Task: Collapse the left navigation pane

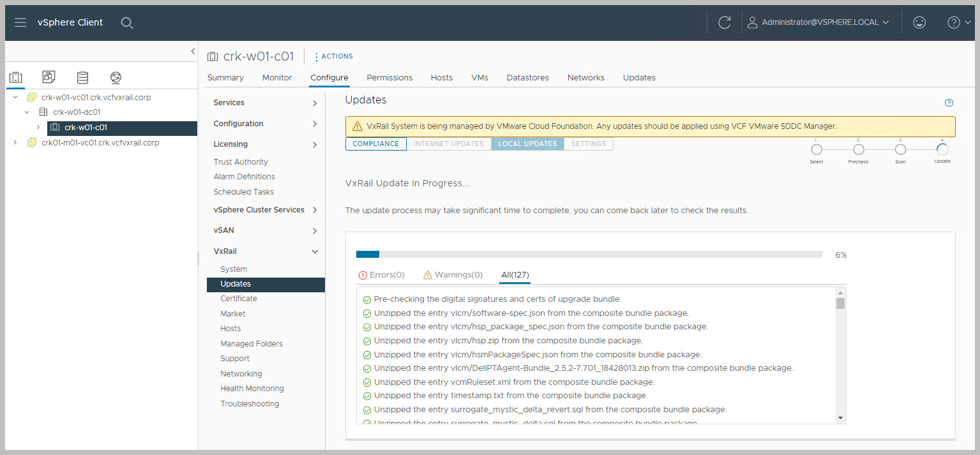Action: (193, 52)
